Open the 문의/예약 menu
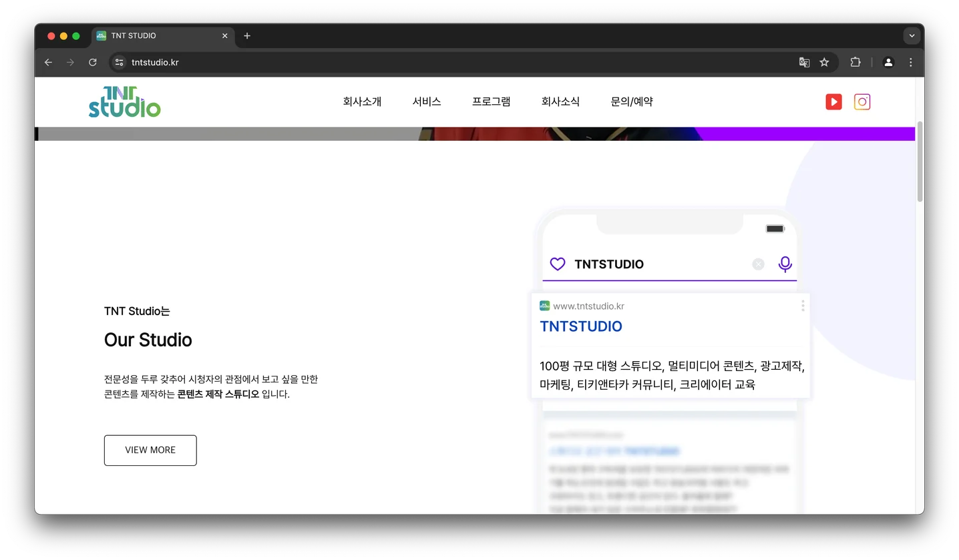Screen dimensions: 959x560 pos(632,102)
